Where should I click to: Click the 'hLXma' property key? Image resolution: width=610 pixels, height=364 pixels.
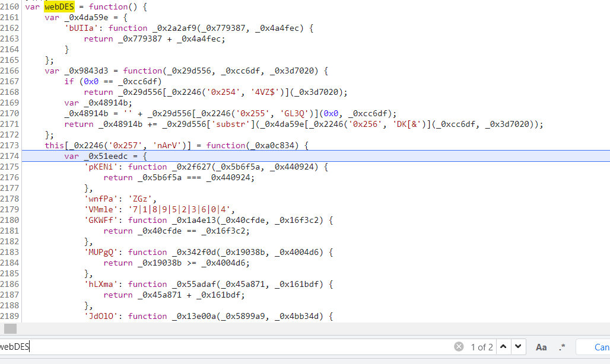pos(101,285)
